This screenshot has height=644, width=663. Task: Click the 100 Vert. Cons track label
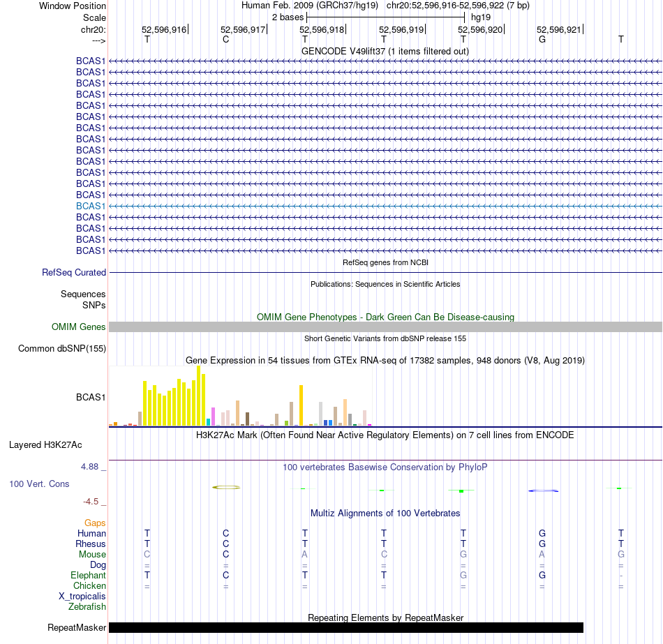(x=39, y=484)
